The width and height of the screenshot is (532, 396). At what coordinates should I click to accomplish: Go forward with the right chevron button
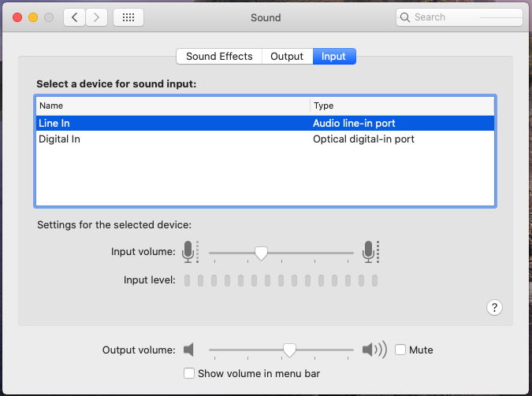(x=97, y=17)
